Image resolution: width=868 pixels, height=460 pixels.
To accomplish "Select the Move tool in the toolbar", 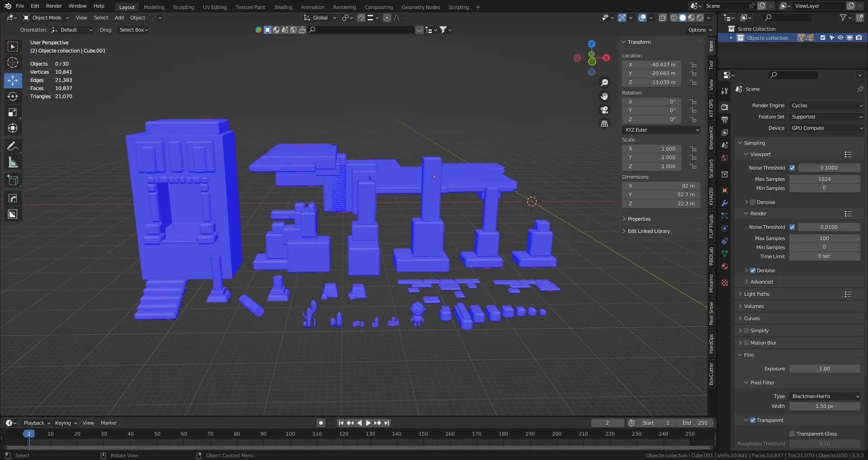I will 13,81.
